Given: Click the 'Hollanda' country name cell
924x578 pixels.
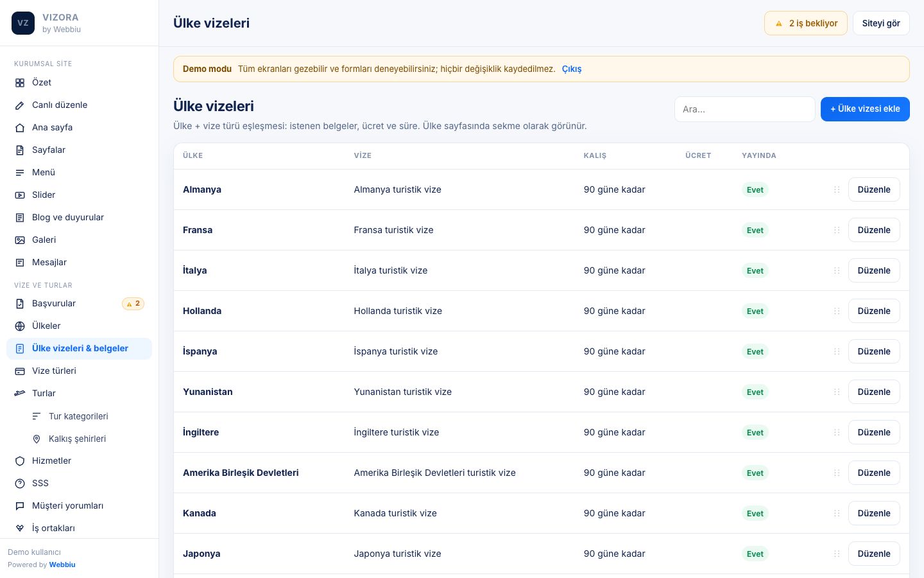Looking at the screenshot, I should [202, 311].
